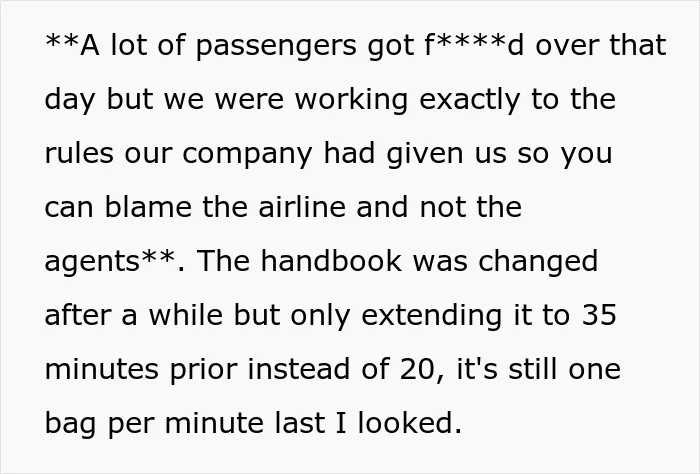
Task: Click the word "agents**"
Action: [x=110, y=261]
